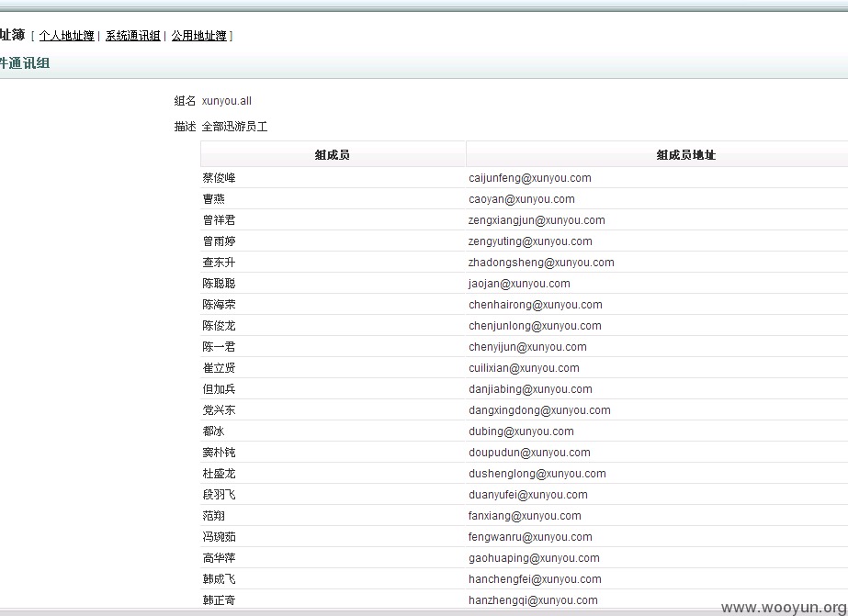
Task: Select member name 崔立贤
Action: (219, 368)
